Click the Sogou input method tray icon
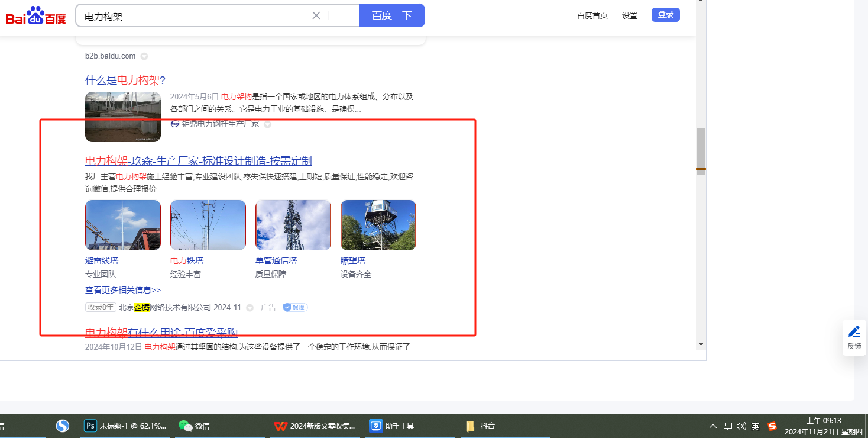Image resolution: width=868 pixels, height=438 pixels. click(x=772, y=426)
